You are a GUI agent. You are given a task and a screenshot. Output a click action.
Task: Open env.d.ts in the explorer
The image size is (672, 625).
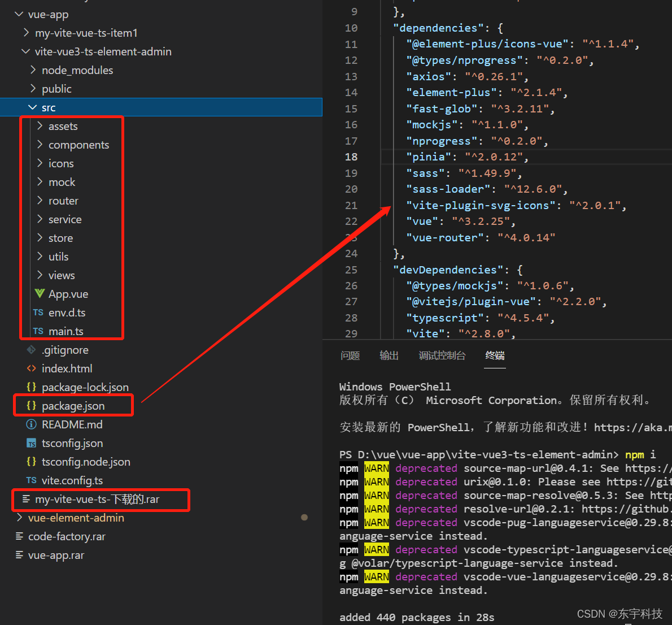67,312
